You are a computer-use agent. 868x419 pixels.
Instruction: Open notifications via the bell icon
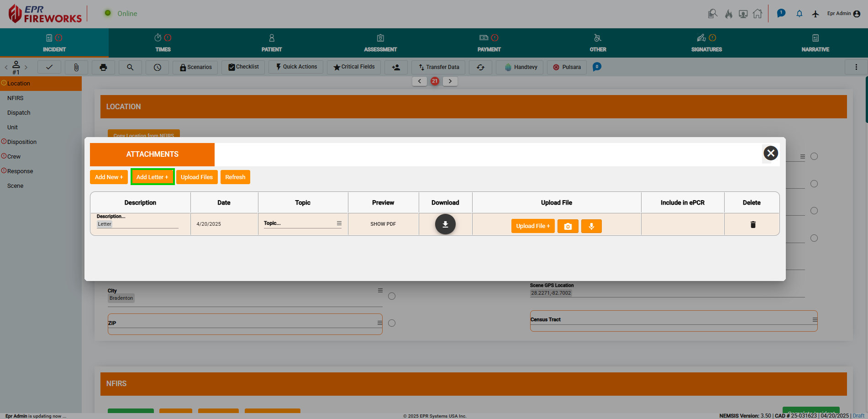(x=799, y=14)
